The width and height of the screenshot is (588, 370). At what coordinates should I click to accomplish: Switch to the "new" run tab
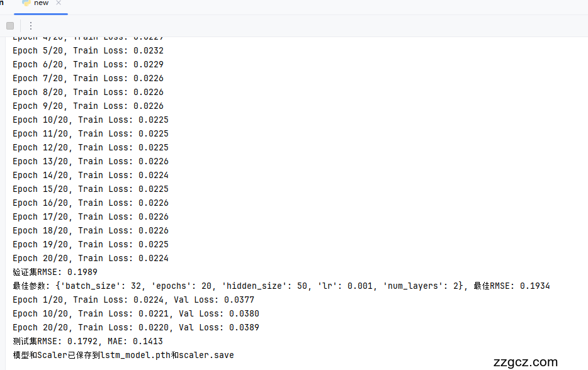pos(41,3)
